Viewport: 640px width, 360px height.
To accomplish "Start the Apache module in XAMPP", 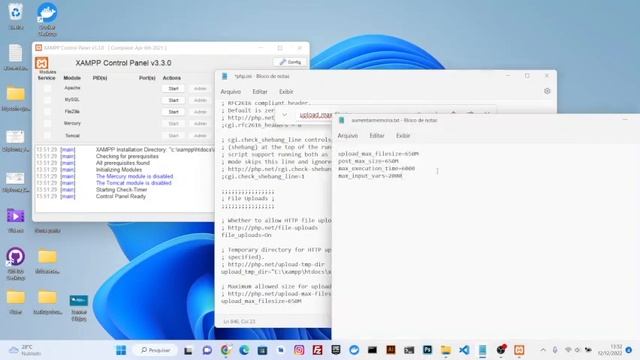I will [173, 89].
